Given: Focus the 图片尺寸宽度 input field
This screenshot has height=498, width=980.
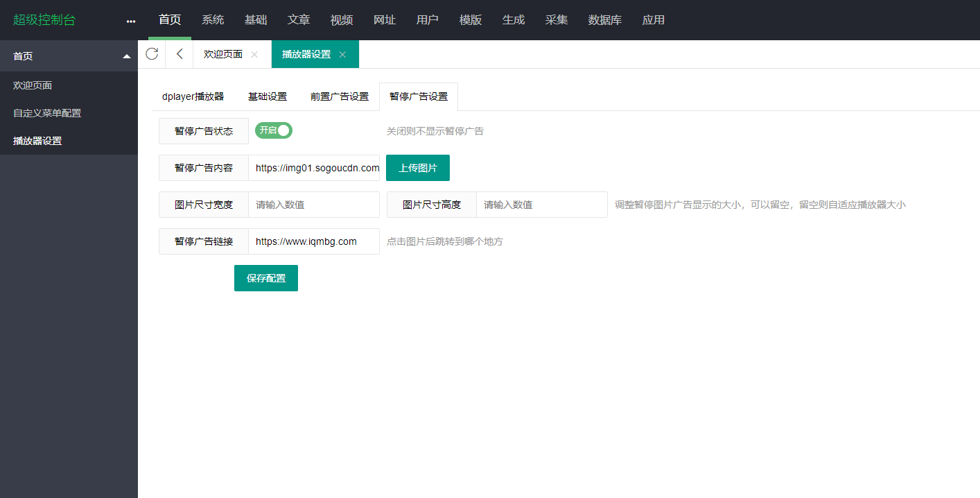Looking at the screenshot, I should 314,205.
